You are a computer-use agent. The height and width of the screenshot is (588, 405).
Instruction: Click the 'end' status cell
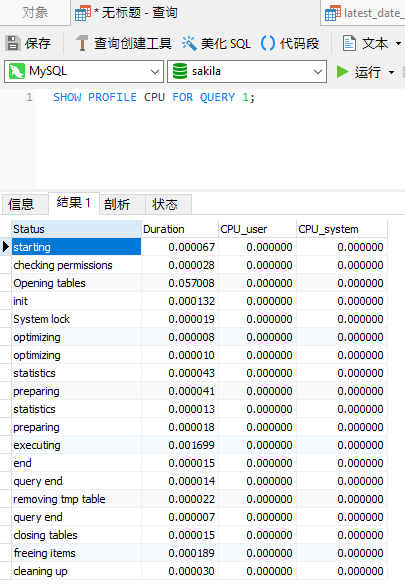[76, 463]
